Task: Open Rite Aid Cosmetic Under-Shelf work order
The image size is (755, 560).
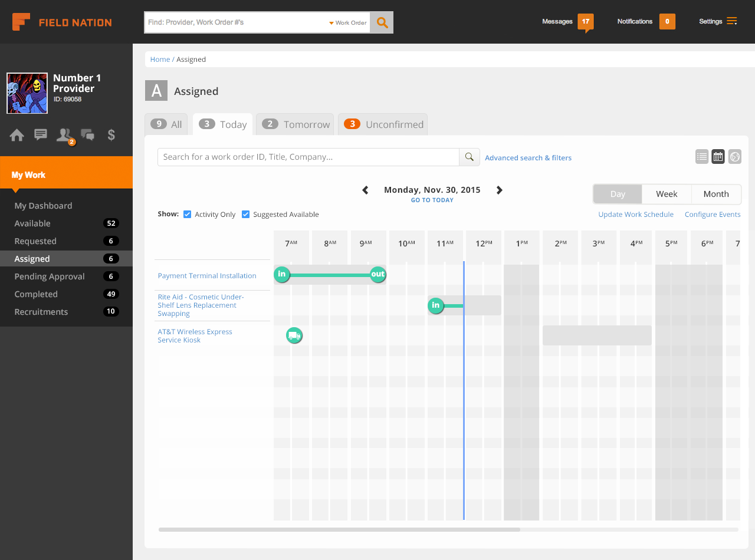Action: point(201,305)
